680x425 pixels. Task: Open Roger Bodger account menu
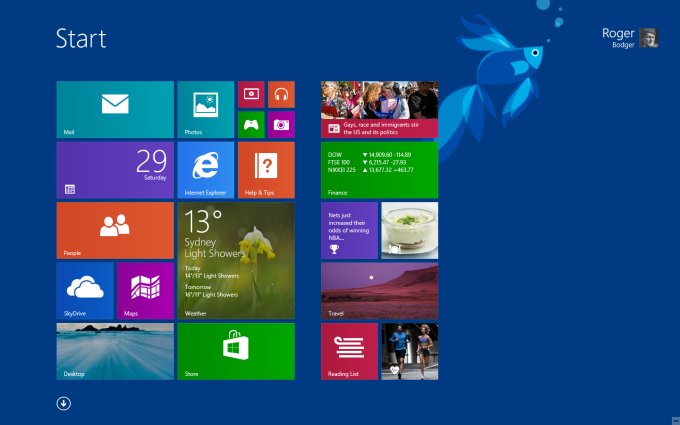630,38
